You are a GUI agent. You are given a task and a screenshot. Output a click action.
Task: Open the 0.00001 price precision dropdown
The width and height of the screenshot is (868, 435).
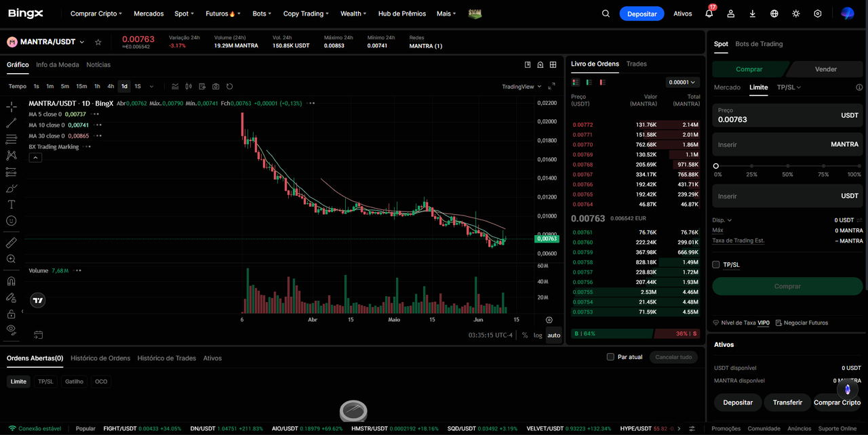pos(682,82)
